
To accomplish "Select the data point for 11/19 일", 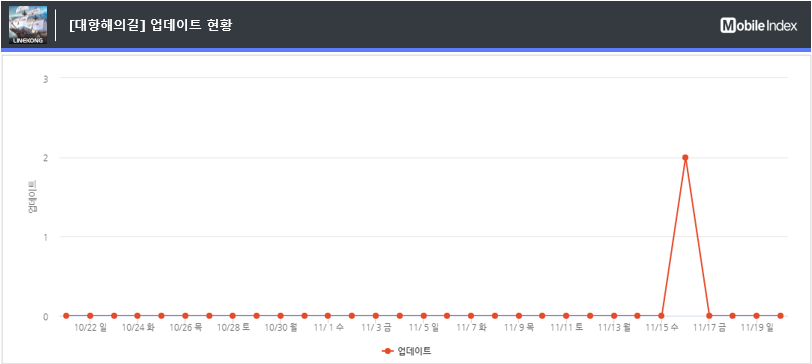I will tap(757, 315).
